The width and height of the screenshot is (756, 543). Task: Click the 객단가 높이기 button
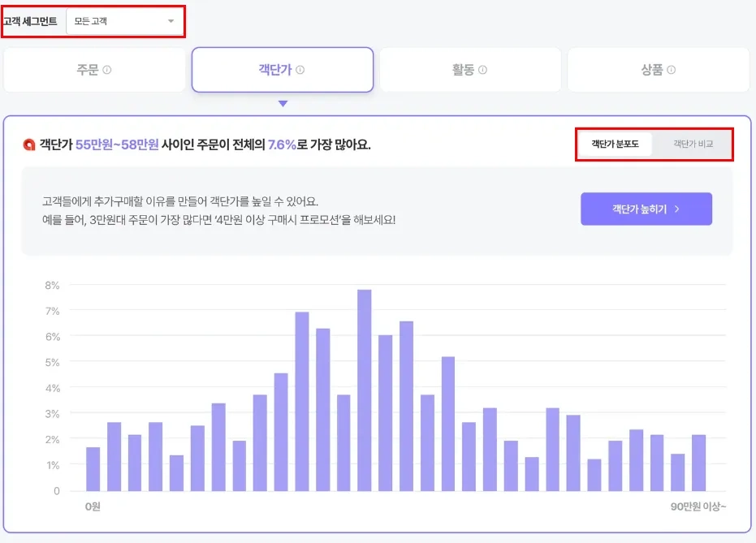click(646, 209)
